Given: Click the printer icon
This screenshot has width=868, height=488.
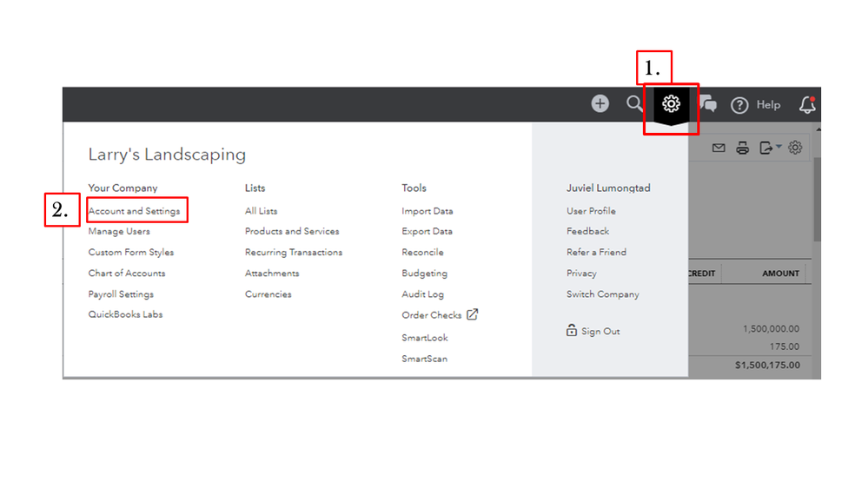Looking at the screenshot, I should coord(742,148).
